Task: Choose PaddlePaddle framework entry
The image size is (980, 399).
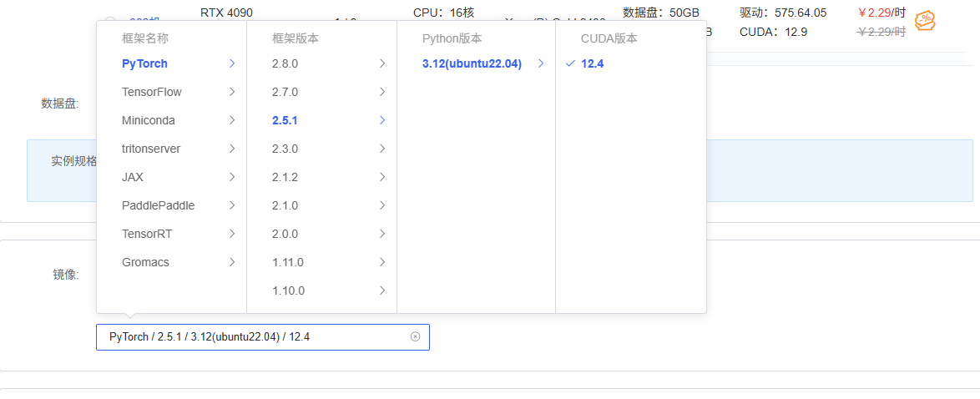Action: 171,205
